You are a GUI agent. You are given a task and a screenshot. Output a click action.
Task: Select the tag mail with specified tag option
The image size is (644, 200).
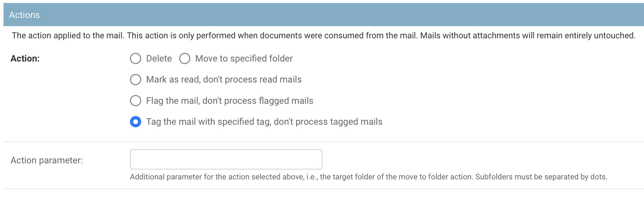click(135, 122)
